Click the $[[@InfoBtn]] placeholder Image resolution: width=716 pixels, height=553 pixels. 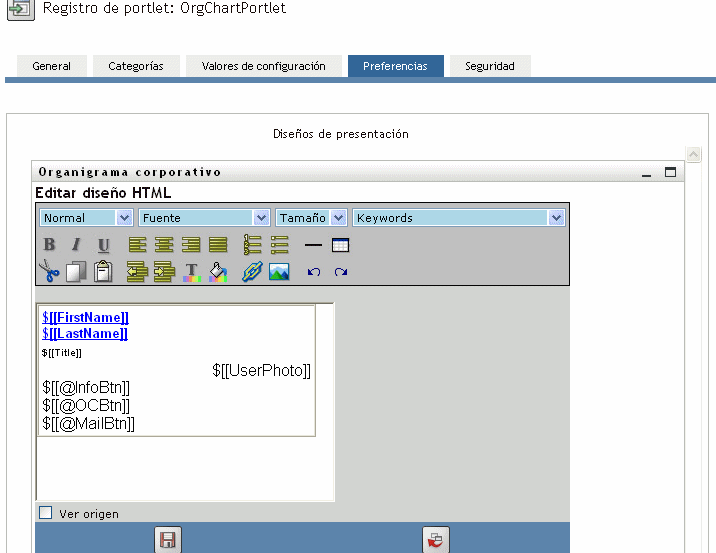coord(86,388)
